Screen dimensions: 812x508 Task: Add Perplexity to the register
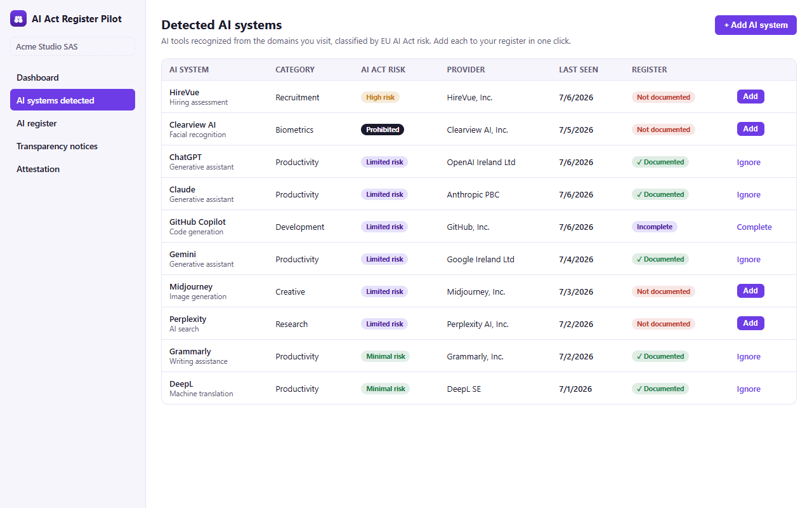(x=750, y=323)
